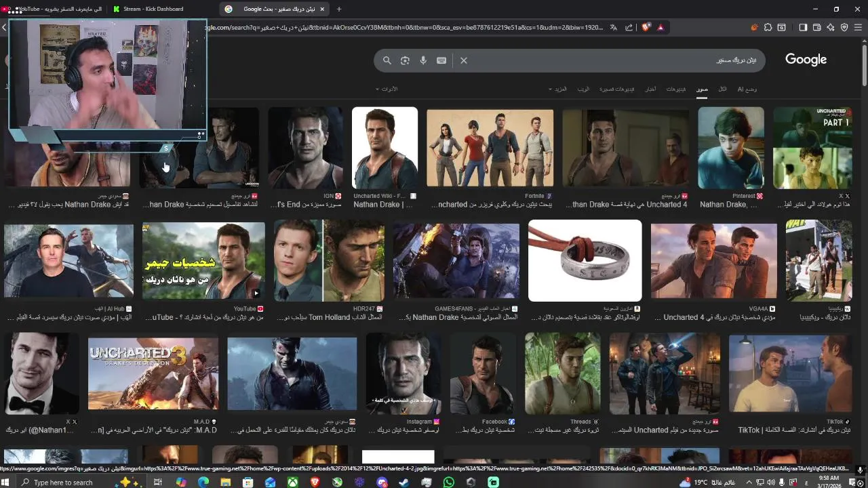The width and height of the screenshot is (868, 488).
Task: Click the Brave VPN shield icon
Action: 844,27
